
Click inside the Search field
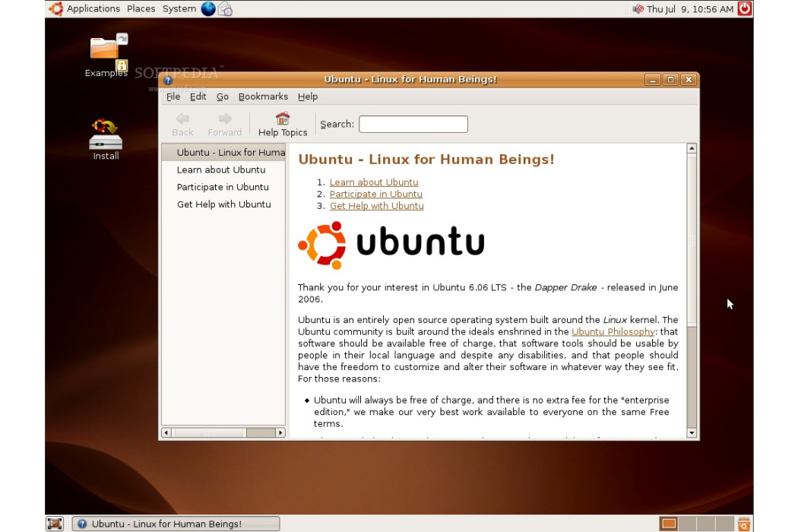coord(413,124)
